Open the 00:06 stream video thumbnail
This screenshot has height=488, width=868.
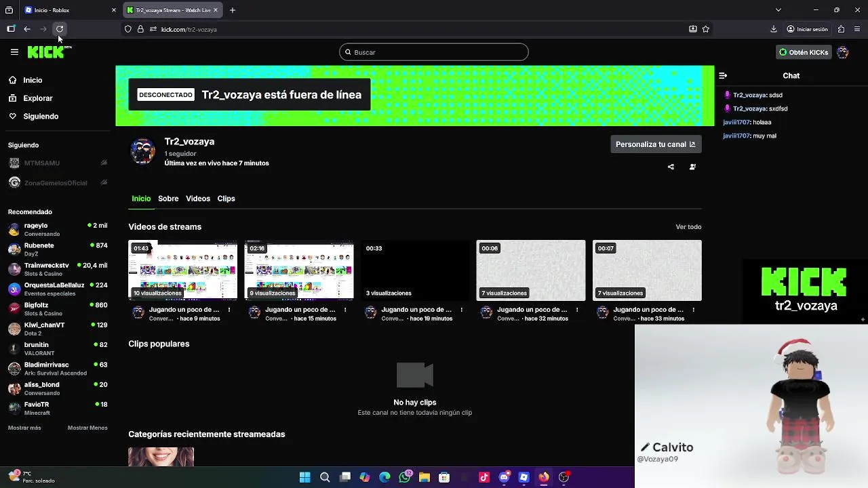[x=531, y=270]
